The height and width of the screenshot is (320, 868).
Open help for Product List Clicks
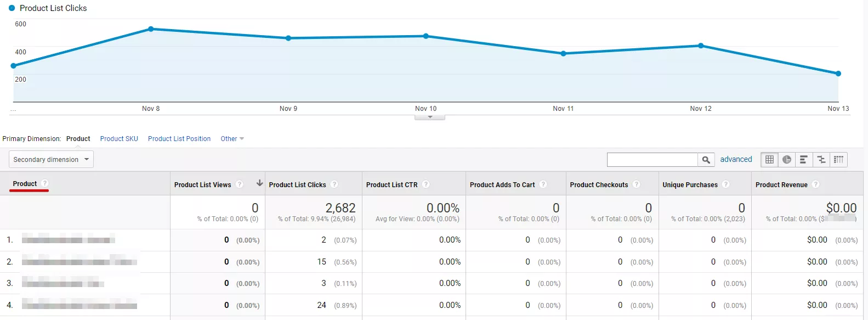click(x=334, y=184)
